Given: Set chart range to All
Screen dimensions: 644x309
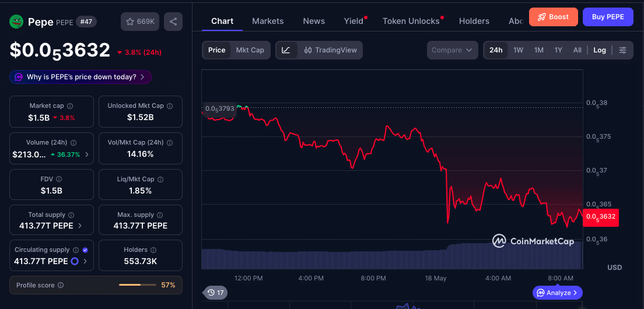Looking at the screenshot, I should (x=577, y=50).
